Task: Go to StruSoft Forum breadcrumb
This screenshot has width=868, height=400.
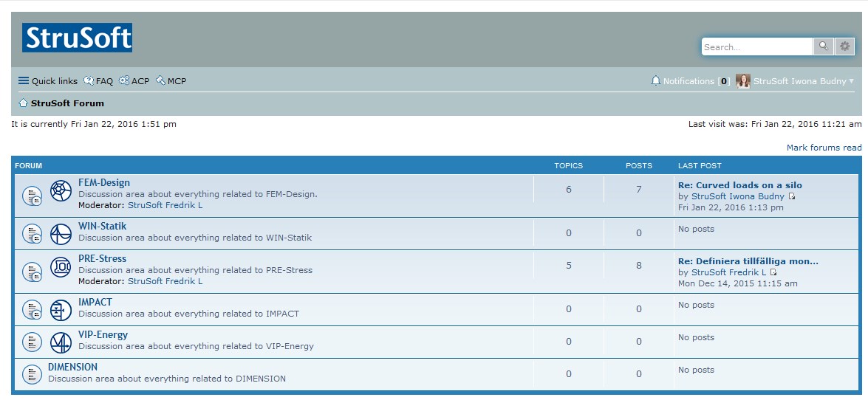Action: tap(67, 103)
